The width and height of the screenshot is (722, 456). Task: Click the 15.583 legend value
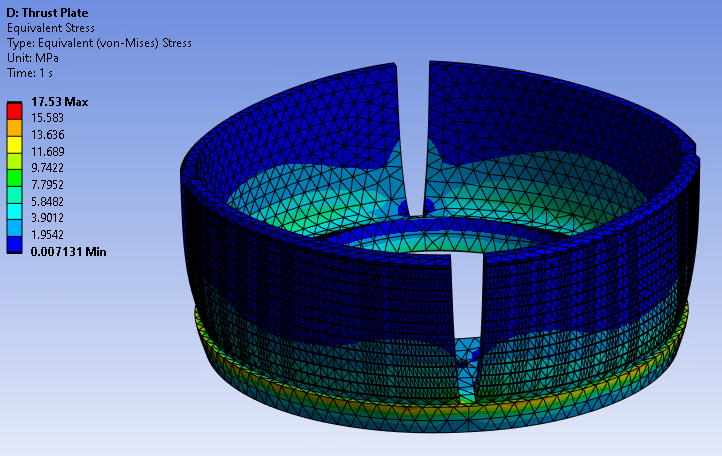pyautogui.click(x=47, y=118)
